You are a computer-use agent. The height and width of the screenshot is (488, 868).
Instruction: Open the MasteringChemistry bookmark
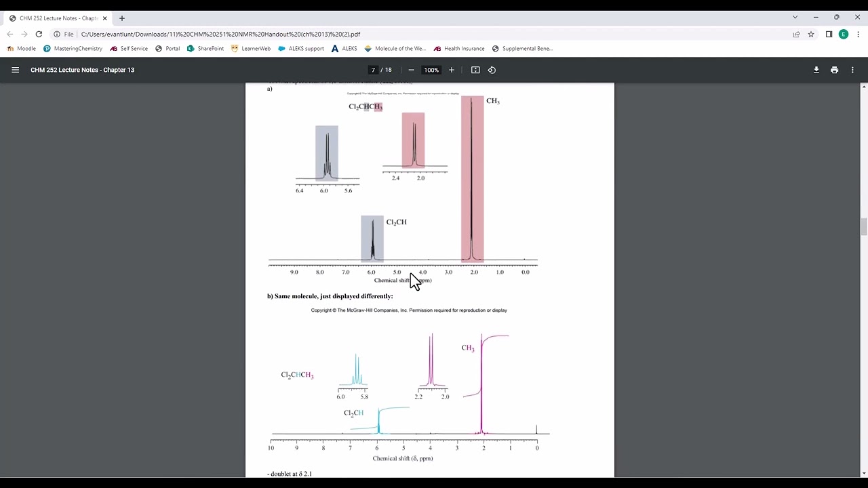click(x=73, y=49)
